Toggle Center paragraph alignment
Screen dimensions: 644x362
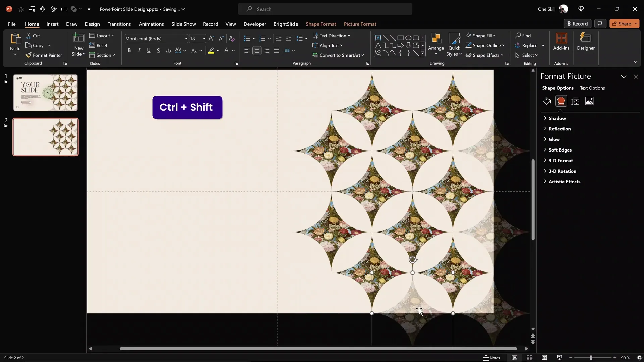(257, 51)
